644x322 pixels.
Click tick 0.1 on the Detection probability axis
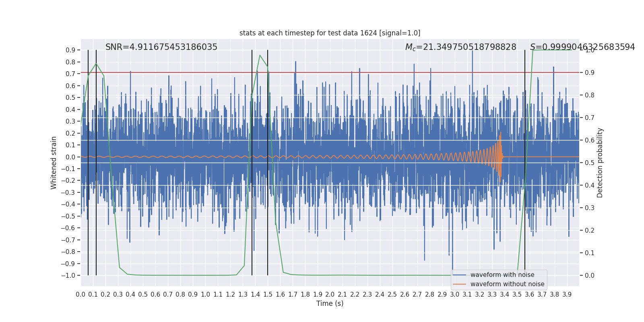point(590,253)
